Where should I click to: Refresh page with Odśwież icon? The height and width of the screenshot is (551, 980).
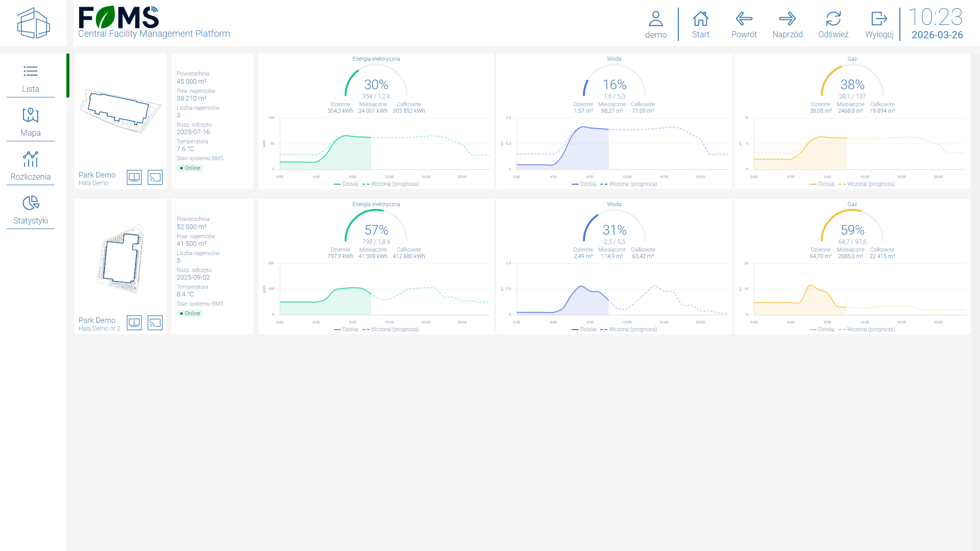833,19
